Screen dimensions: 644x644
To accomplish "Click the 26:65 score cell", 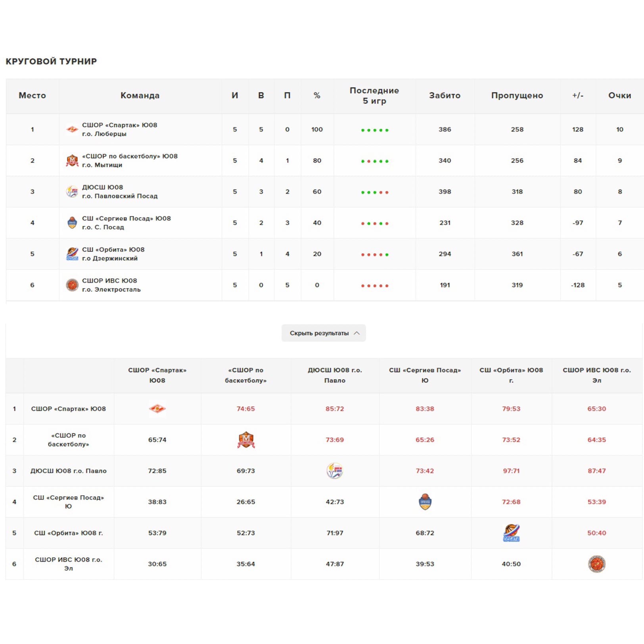I will pos(246,502).
